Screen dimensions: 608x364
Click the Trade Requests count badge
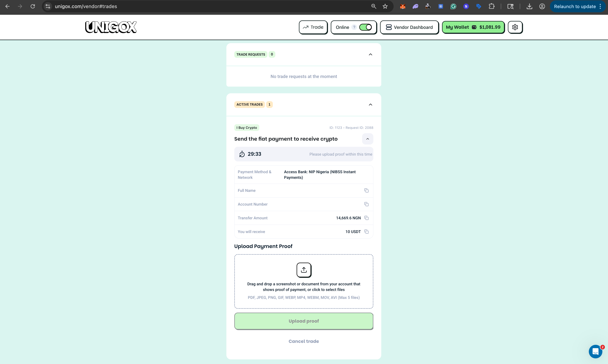click(272, 54)
